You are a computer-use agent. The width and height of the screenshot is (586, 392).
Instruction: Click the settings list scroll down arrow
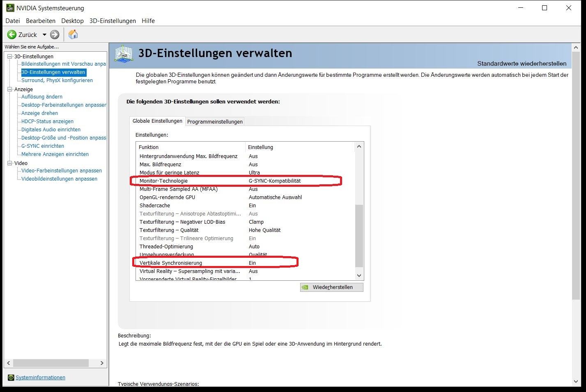(x=359, y=276)
